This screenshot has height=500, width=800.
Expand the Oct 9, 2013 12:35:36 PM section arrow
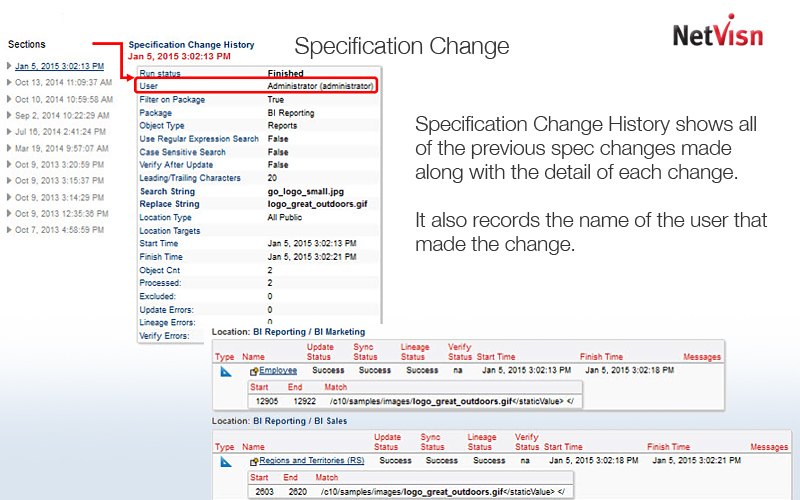pos(9,213)
